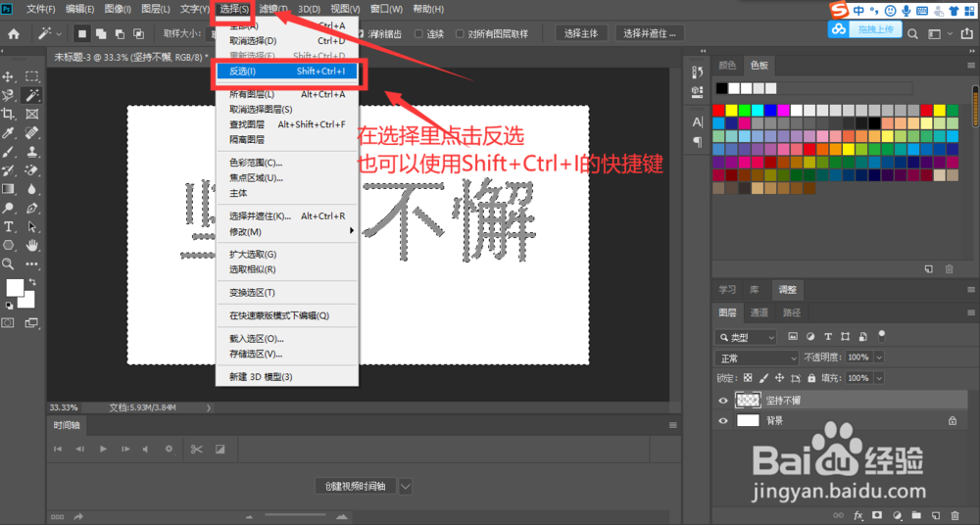
Task: Toggle layer filtering switch
Action: 881,336
